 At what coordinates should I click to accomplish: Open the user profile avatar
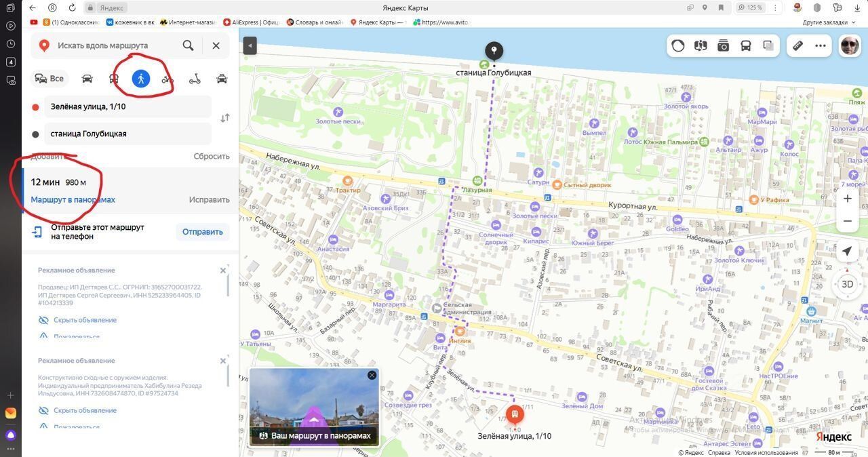[x=849, y=45]
